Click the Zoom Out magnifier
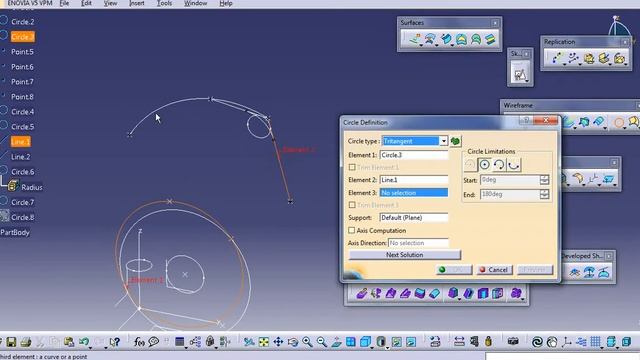Viewport: 640px width, 360px height. coord(322,342)
